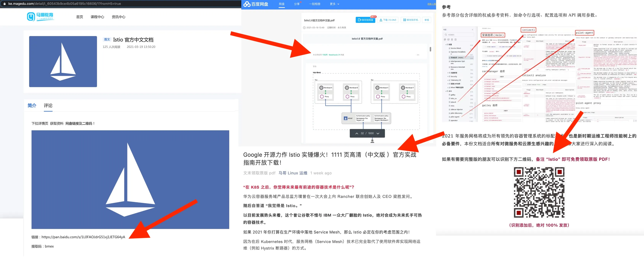The height and width of the screenshot is (266, 644).
Task: Collapse the 命令 bookmark node
Action: click(x=446, y=91)
